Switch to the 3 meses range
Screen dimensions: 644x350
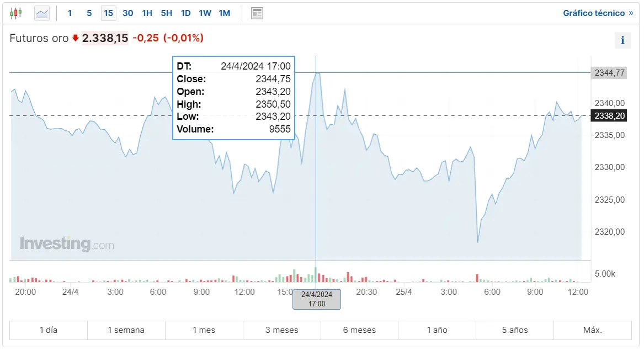281,330
